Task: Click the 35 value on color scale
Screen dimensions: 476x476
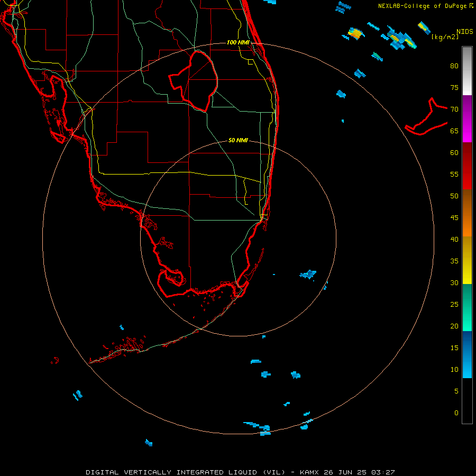Action: 454,261
